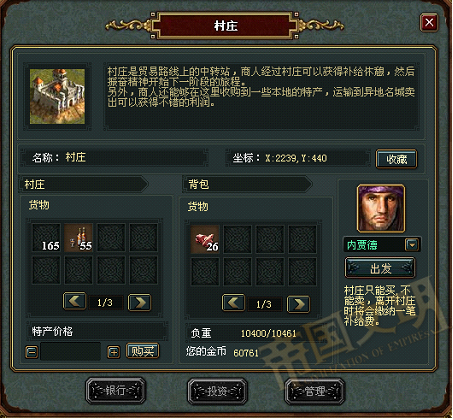
Task: Open the 银行 bank tab
Action: [x=116, y=391]
